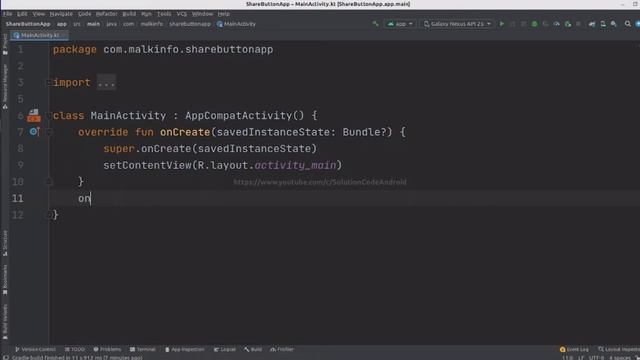Click ShareButtonApp in the breadcrumb bar
Viewport: 640px width, 360px height.
[28, 24]
